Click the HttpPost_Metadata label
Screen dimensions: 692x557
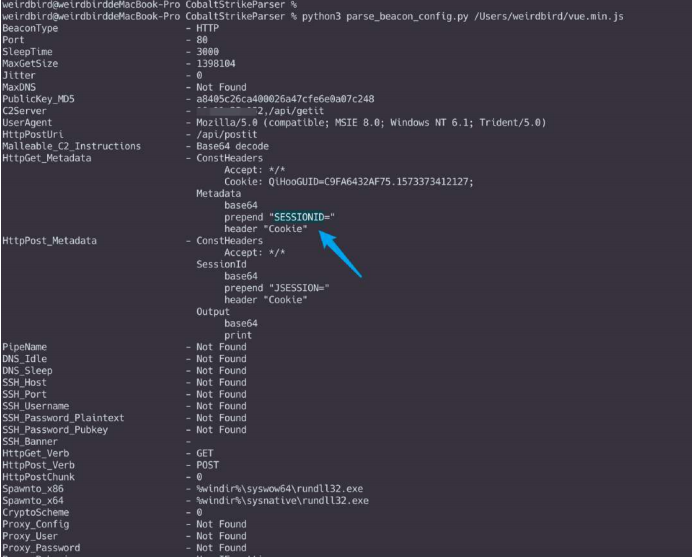coord(49,241)
